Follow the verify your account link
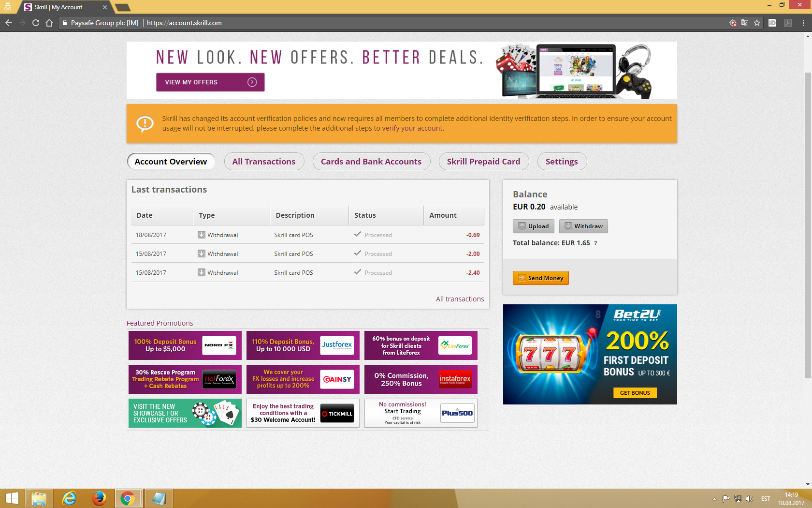Viewport: 812px width, 508px height. click(412, 128)
